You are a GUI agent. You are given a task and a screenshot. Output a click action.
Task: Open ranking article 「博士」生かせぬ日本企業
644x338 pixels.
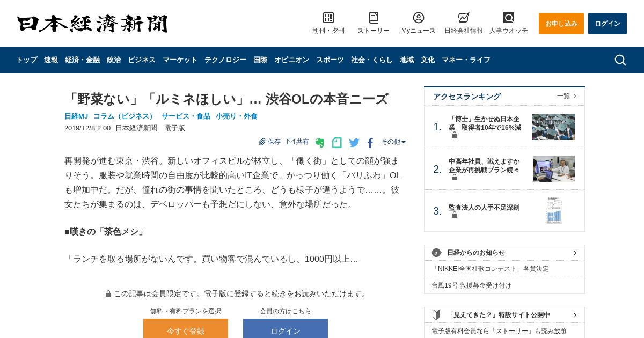[485, 123]
